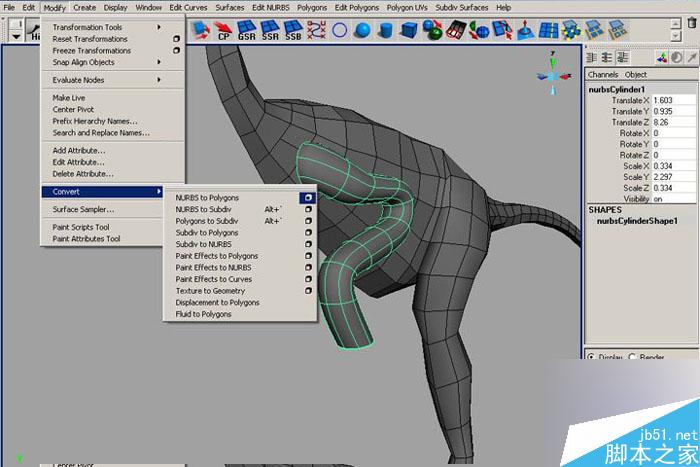Image resolution: width=700 pixels, height=467 pixels.
Task: Click the GSR shelf icon
Action: [246, 30]
